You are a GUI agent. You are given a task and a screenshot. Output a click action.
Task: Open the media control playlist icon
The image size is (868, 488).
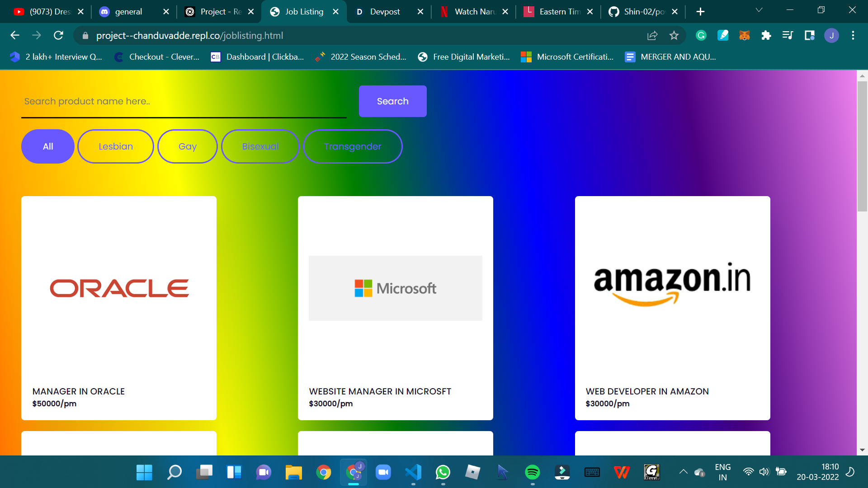pos(788,35)
